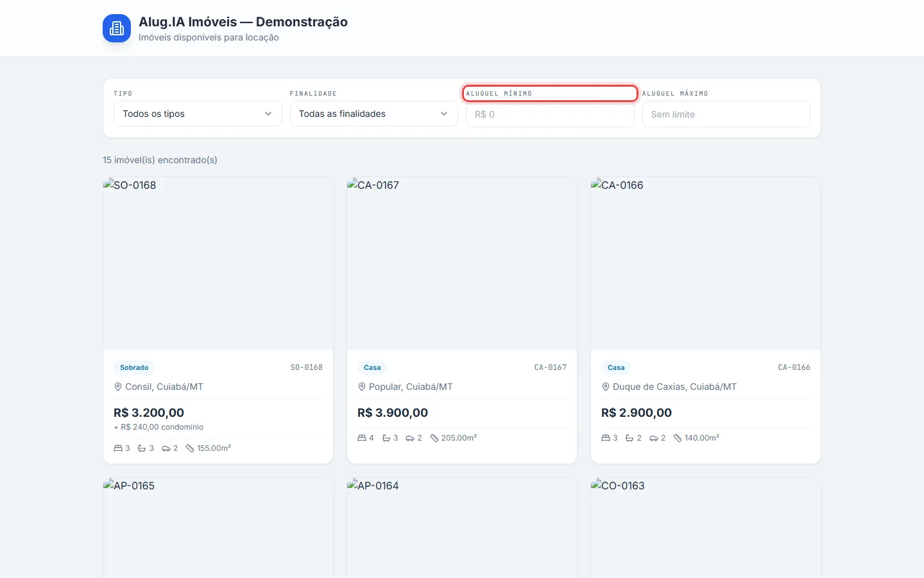Viewport: 924px width, 578px height.
Task: Click the price 'R$ 2.900,00'
Action: 637,412
